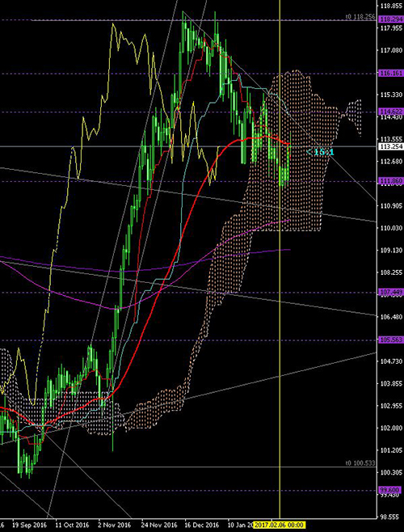Click the 118.855 value on price scale
This screenshot has height=532, width=404.
tap(391, 6)
